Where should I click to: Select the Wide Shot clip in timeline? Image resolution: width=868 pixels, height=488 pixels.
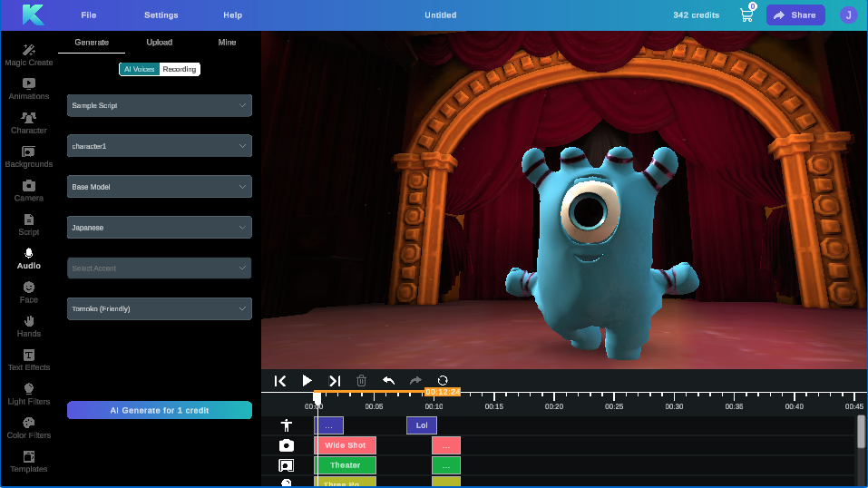click(346, 445)
